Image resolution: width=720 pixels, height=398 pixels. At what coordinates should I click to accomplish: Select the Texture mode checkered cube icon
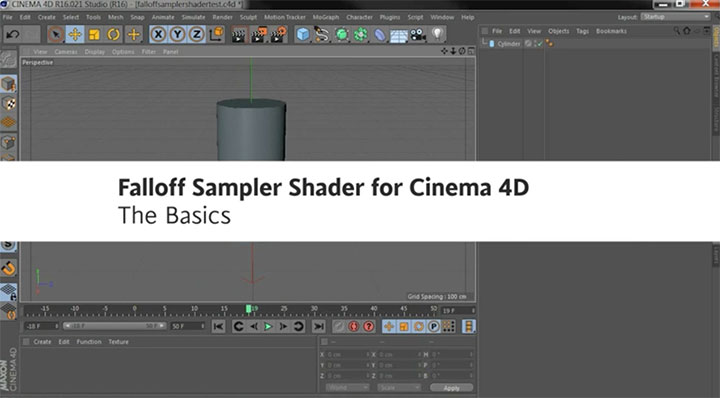(8, 104)
